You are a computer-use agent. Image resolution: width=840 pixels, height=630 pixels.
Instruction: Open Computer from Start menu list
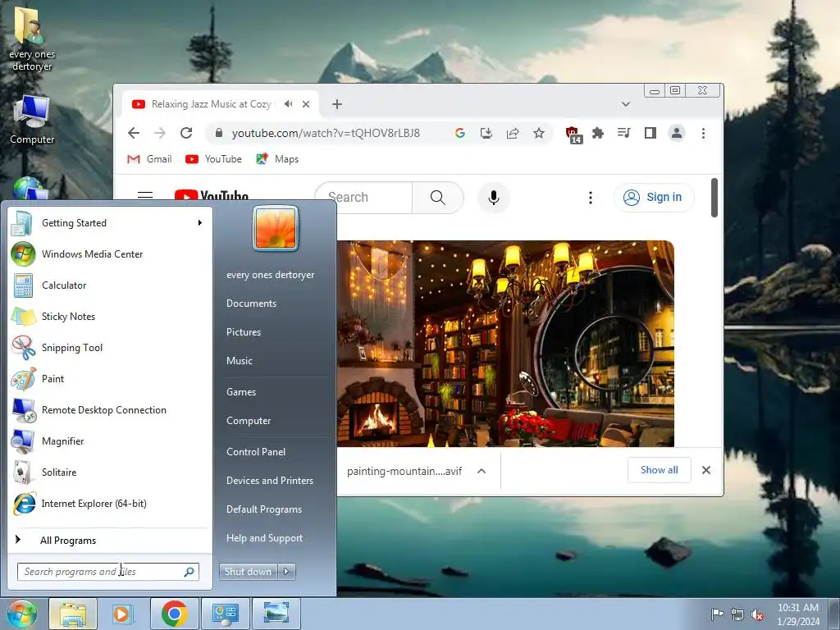(248, 421)
